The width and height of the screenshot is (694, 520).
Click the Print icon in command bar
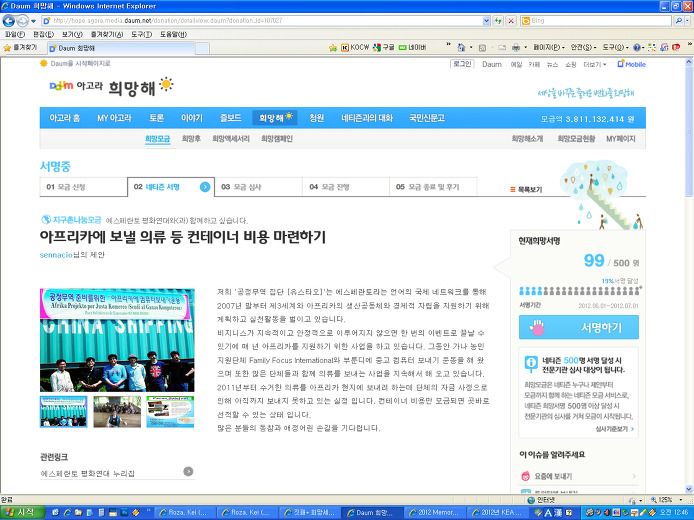click(516, 47)
